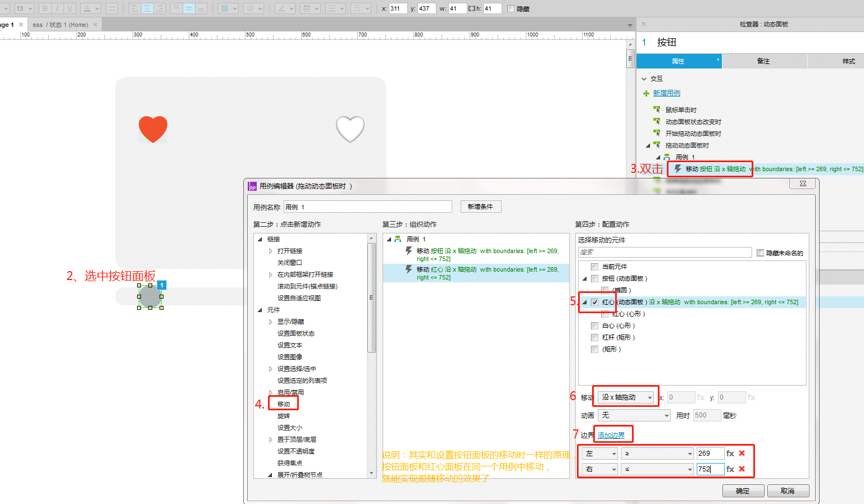Viewport: 864px width, 504px height.
Task: Choose the 关闭窗口 action
Action: pos(290,263)
